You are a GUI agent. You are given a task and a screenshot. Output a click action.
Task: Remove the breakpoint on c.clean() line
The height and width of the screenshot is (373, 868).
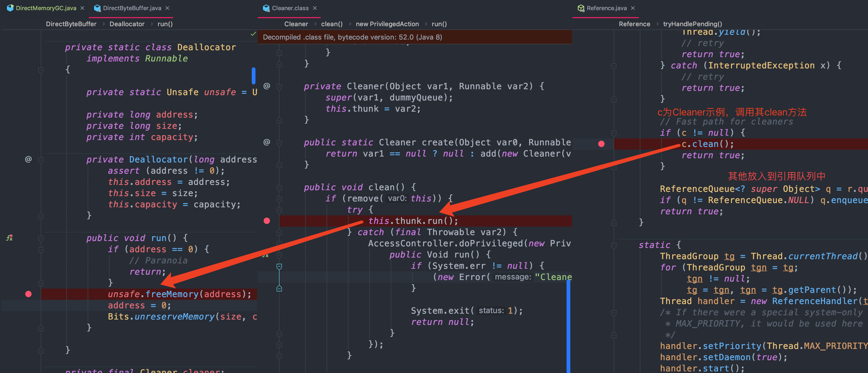pyautogui.click(x=601, y=144)
